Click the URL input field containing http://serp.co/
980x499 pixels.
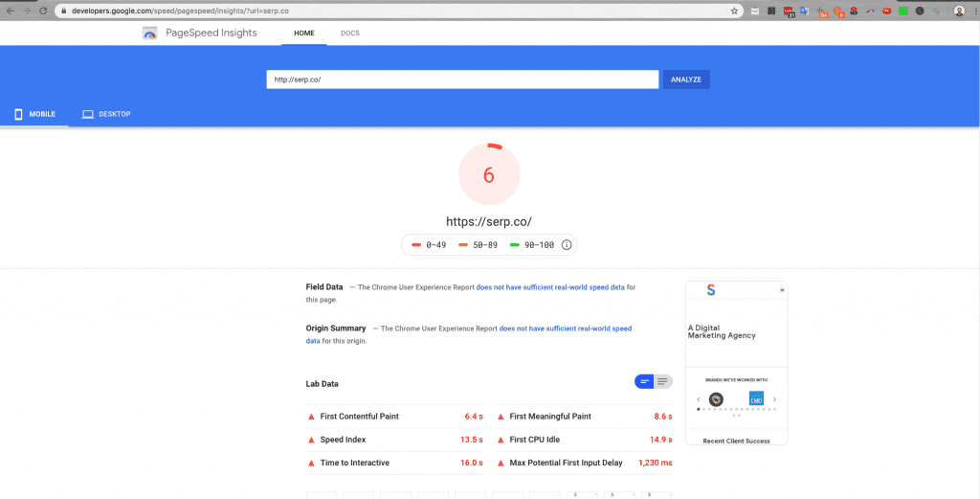coord(462,79)
